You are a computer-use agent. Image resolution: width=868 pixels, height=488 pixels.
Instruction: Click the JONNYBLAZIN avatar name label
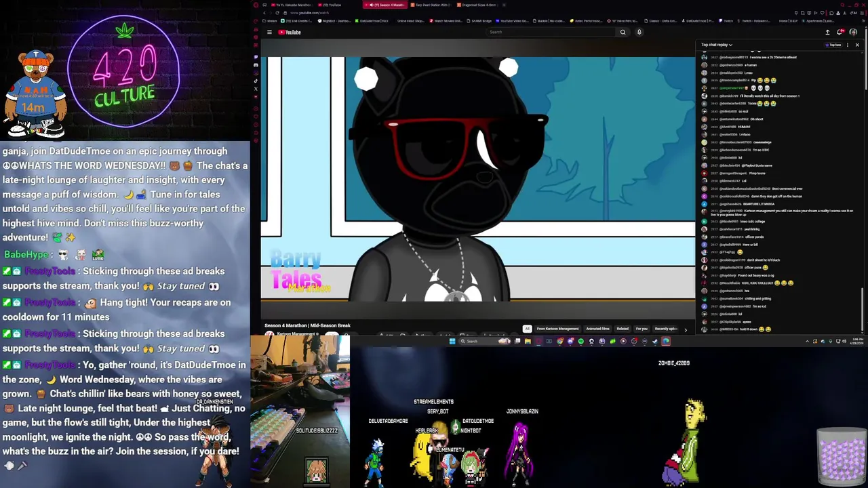(522, 411)
